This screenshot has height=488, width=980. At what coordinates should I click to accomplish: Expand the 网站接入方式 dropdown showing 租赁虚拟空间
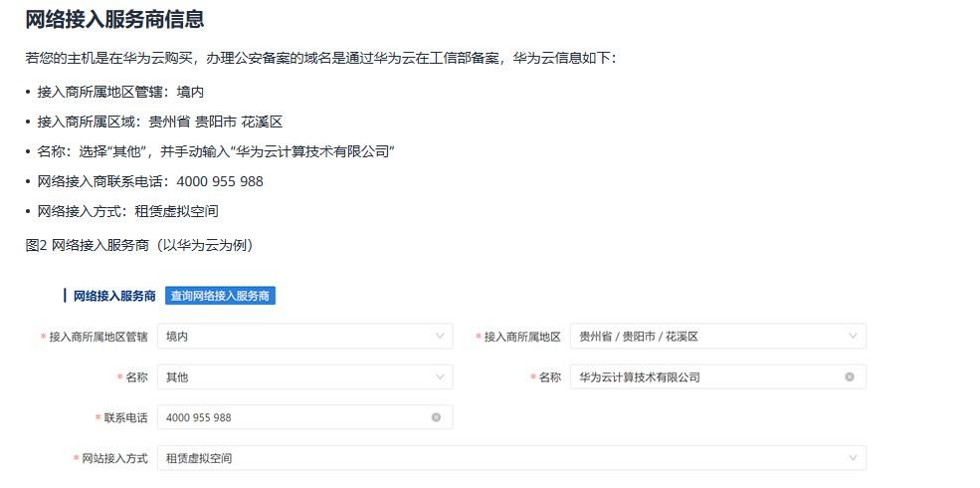coord(511,458)
